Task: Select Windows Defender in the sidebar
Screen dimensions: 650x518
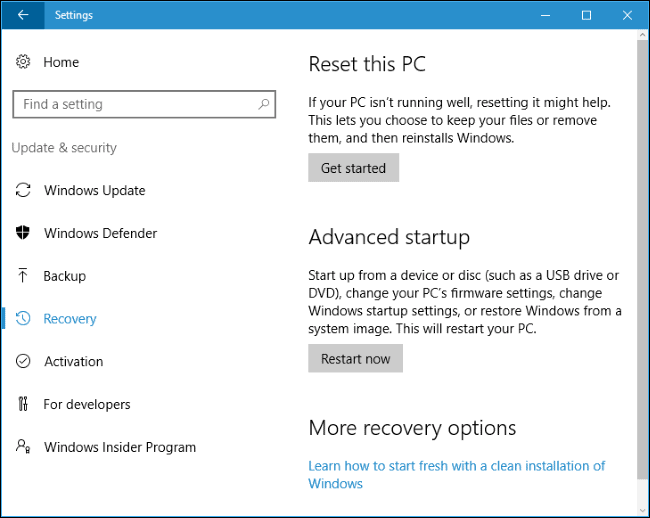Action: 100,233
